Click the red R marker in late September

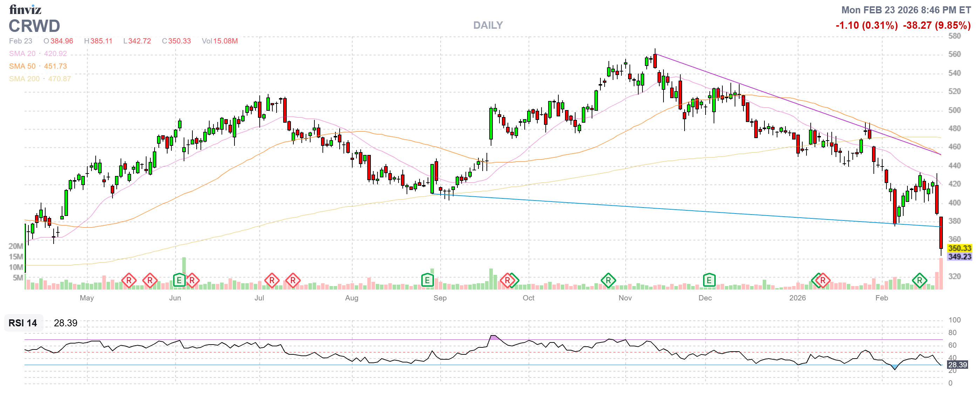[507, 281]
